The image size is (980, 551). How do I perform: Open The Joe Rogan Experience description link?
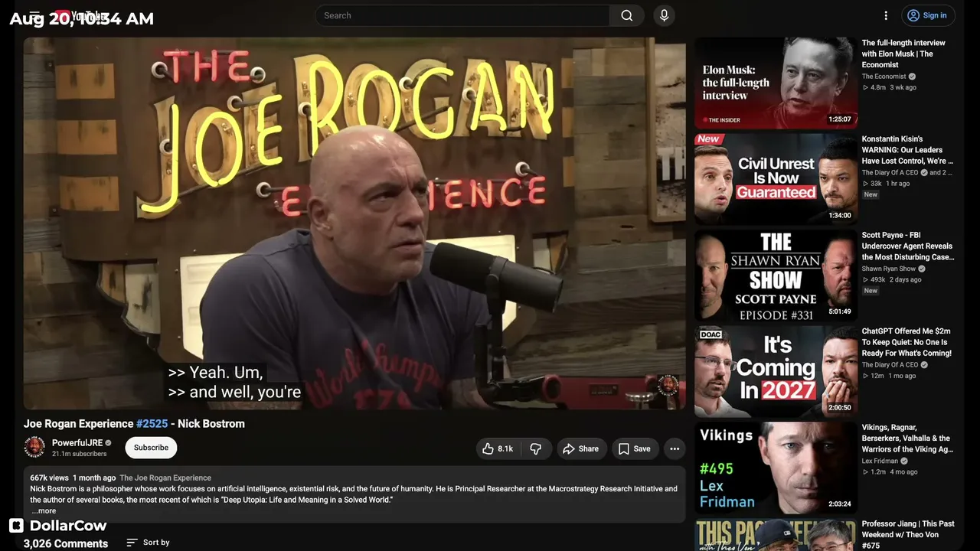(165, 478)
